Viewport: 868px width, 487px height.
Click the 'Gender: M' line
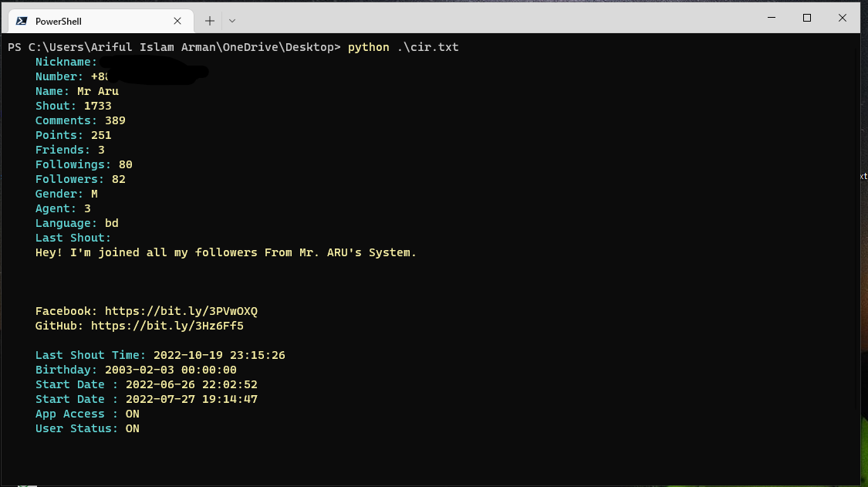tap(66, 194)
